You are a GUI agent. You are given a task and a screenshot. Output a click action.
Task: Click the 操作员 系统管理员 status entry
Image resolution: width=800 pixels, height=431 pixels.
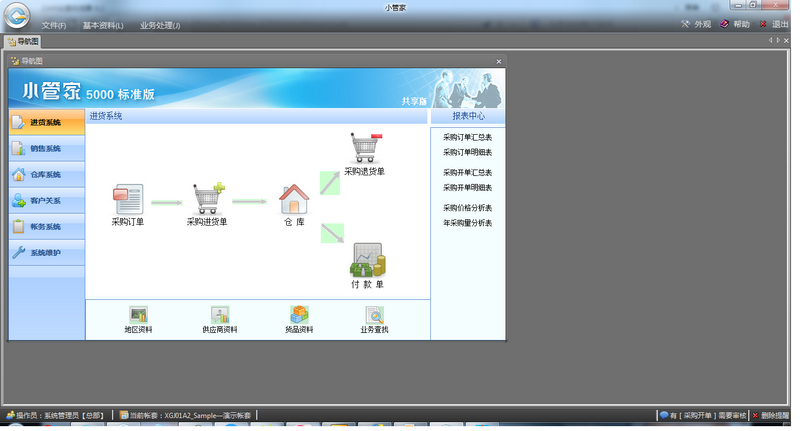pyautogui.click(x=55, y=416)
